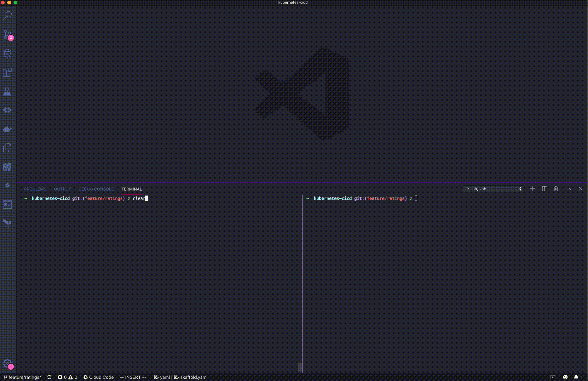Open the Docker whale view
The height and width of the screenshot is (381, 588).
point(8,129)
